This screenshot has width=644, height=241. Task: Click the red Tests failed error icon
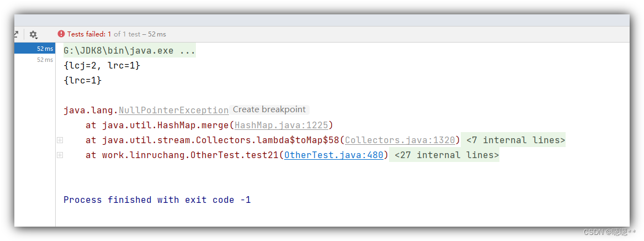[x=61, y=34]
